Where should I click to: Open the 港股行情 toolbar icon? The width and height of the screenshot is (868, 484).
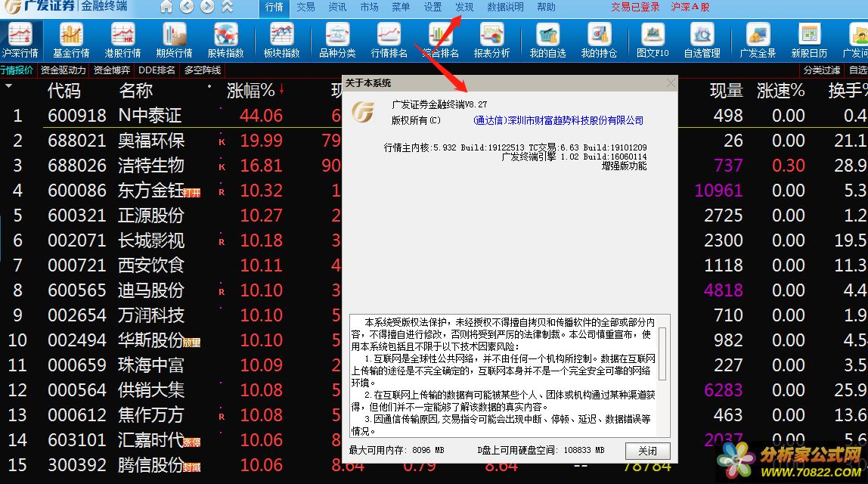tap(123, 40)
